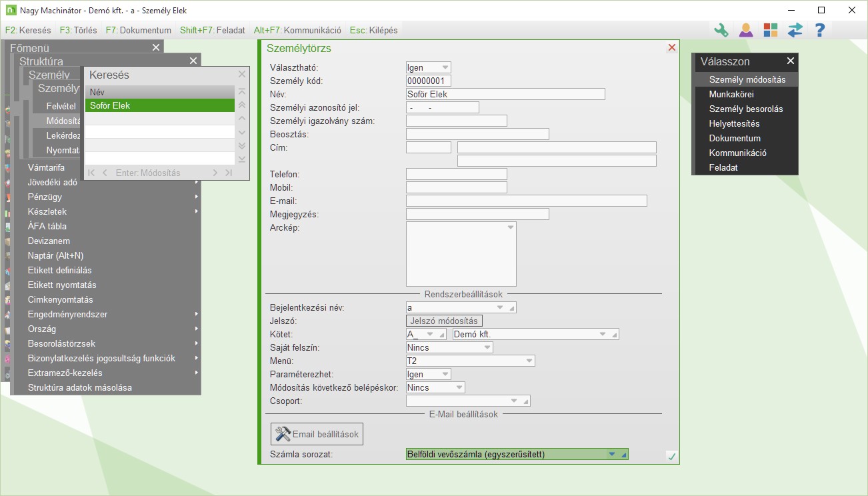Click the Jelszó módosítás button

tap(444, 321)
